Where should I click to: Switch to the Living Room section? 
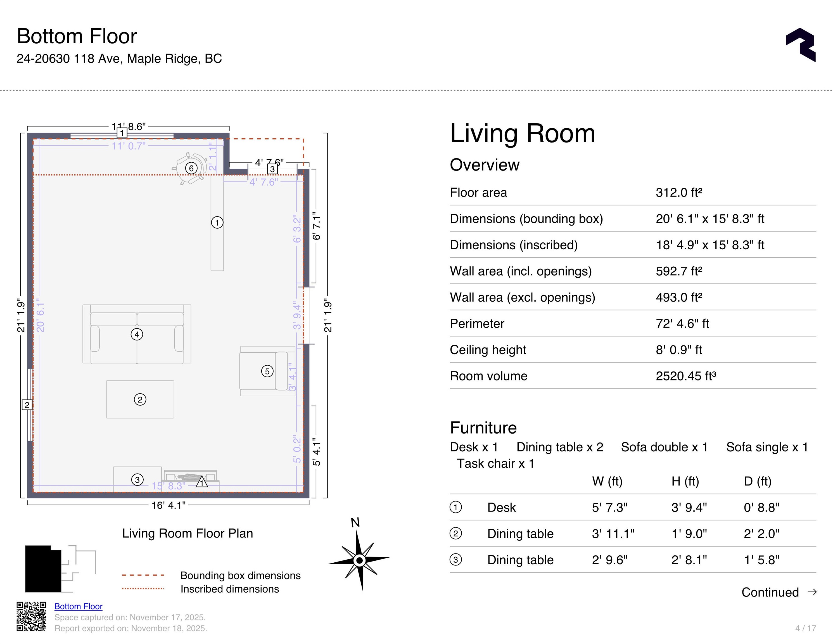pos(523,133)
